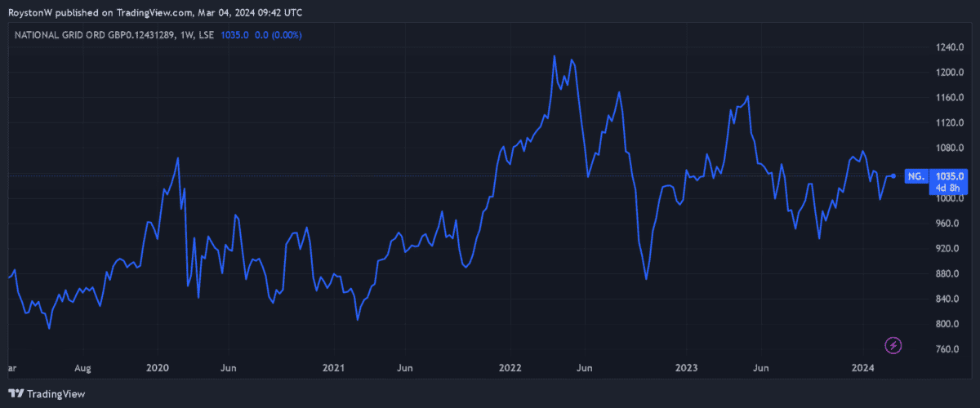Select the 2020 label on time axis
Image resolution: width=980 pixels, height=408 pixels.
tap(156, 369)
